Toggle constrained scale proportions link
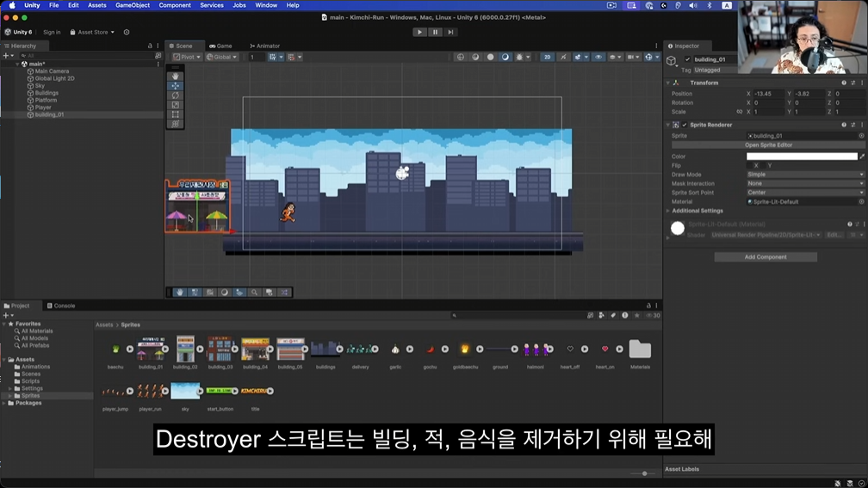 (739, 112)
